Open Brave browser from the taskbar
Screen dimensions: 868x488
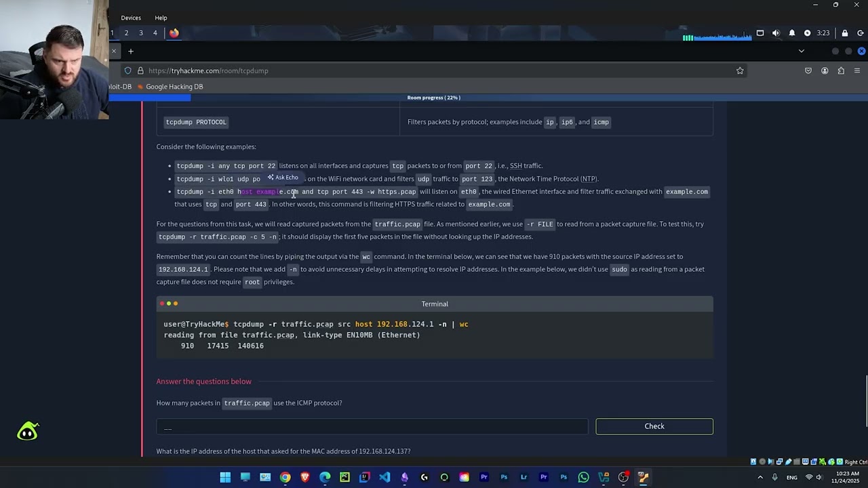pos(305,477)
